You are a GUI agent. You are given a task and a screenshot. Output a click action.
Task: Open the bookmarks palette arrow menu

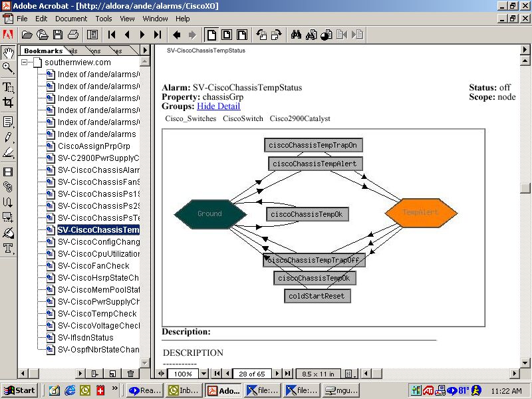(145, 51)
